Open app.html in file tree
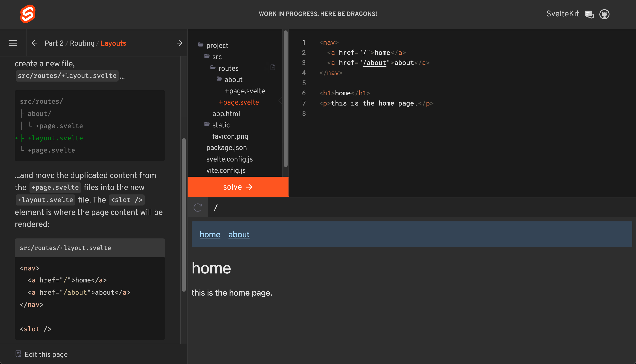The image size is (636, 364). point(226,114)
